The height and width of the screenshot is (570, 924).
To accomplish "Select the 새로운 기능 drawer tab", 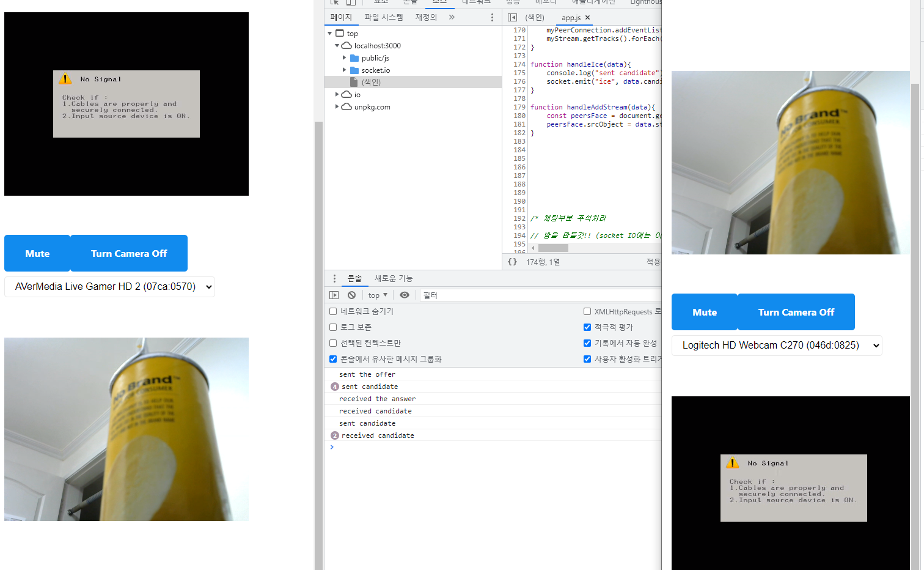I will (394, 278).
